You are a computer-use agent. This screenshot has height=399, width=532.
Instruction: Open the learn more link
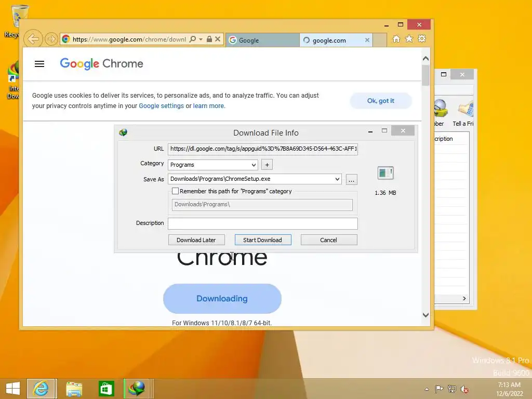pos(208,106)
